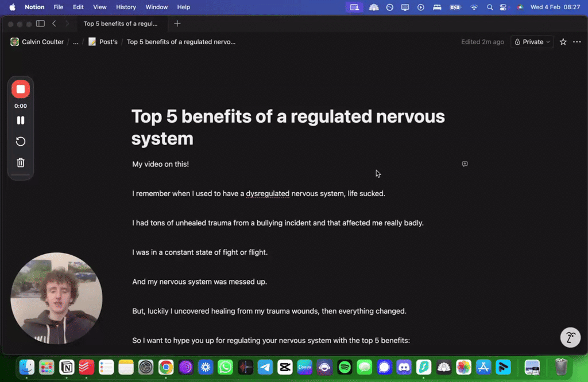588x382 pixels.
Task: Open the History menu in the menu bar
Action: click(x=126, y=7)
